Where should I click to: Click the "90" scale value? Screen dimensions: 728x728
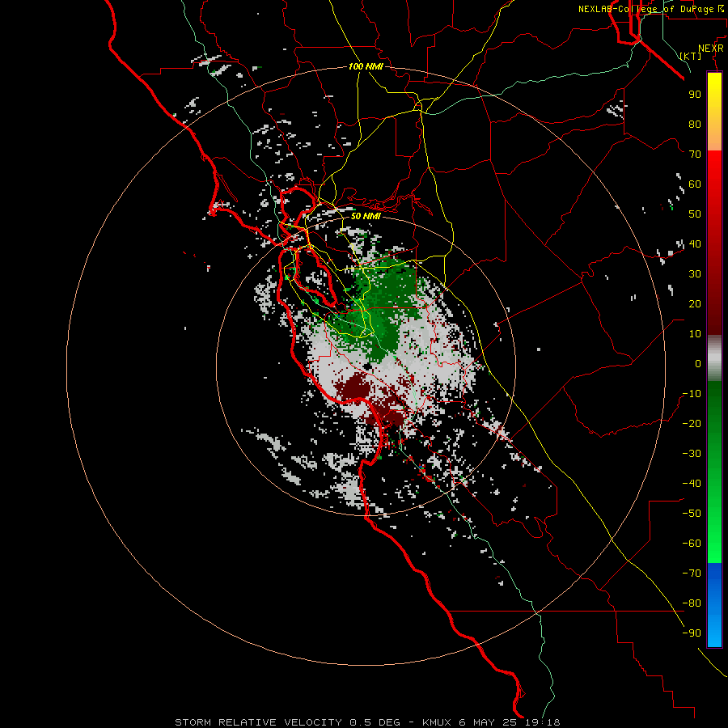click(695, 95)
